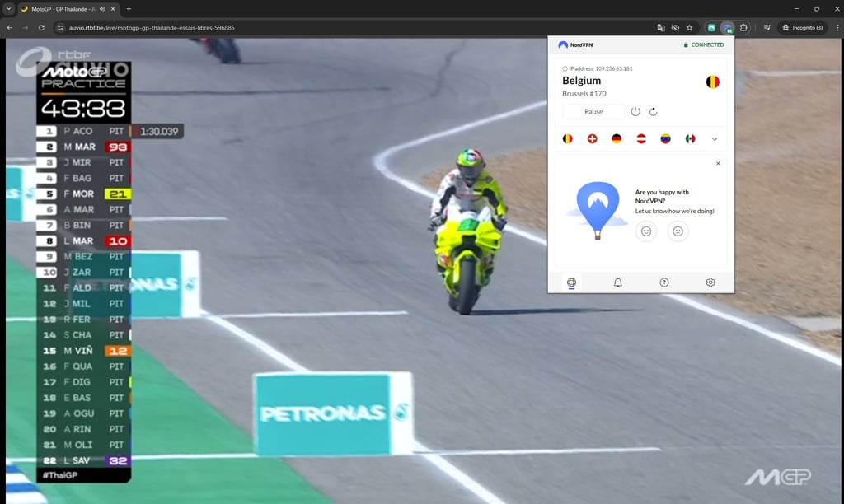This screenshot has width=844, height=504.
Task: Click the 1:30.039 lap time
Action: click(x=159, y=132)
